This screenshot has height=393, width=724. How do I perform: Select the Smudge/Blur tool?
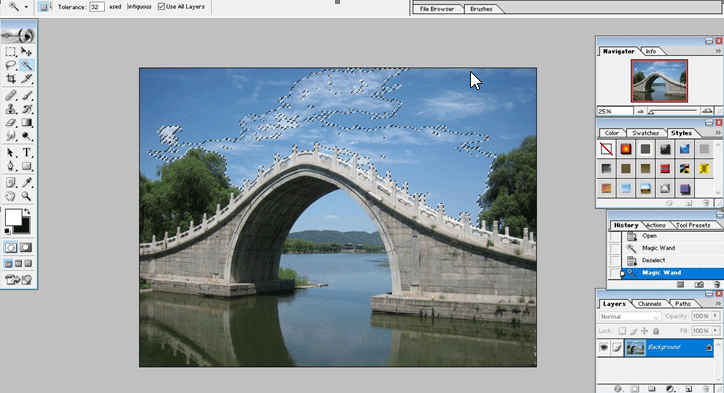click(11, 136)
